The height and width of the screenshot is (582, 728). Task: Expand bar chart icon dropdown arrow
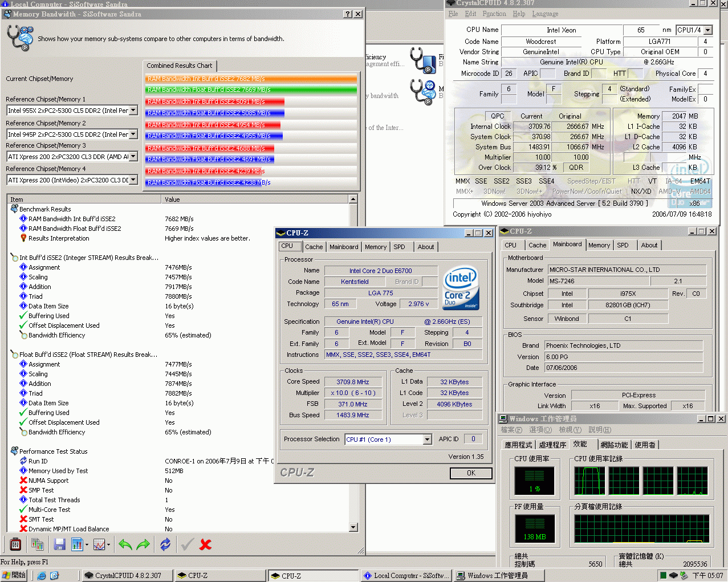click(87, 544)
